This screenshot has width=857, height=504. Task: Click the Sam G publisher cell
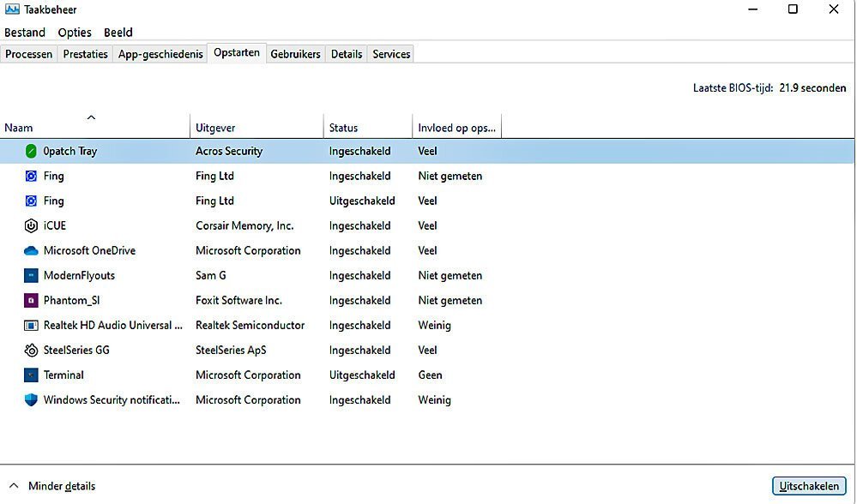point(210,275)
